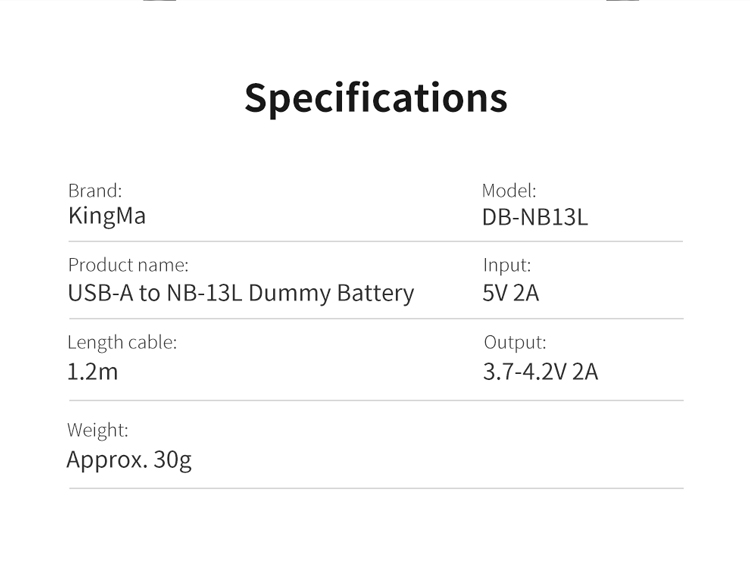Select USB-A to NB-13L Dummy Battery text
The height and width of the screenshot is (569, 750).
[241, 293]
